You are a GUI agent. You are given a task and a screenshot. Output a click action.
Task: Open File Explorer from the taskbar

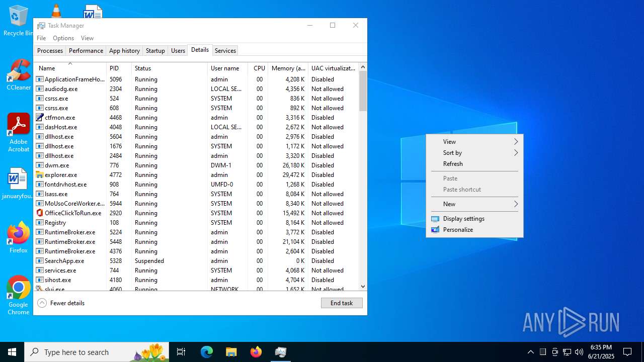(231, 352)
